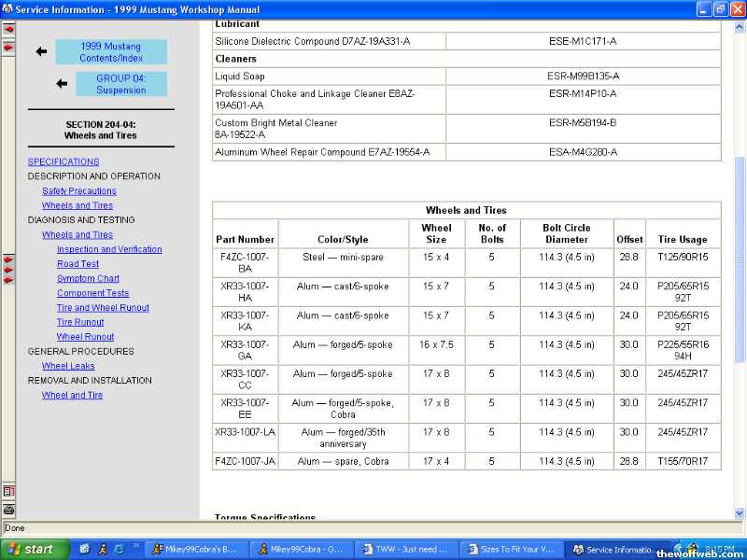Viewport: 747px width, 560px height.
Task: Open the Safety Precautions link
Action: click(x=79, y=190)
